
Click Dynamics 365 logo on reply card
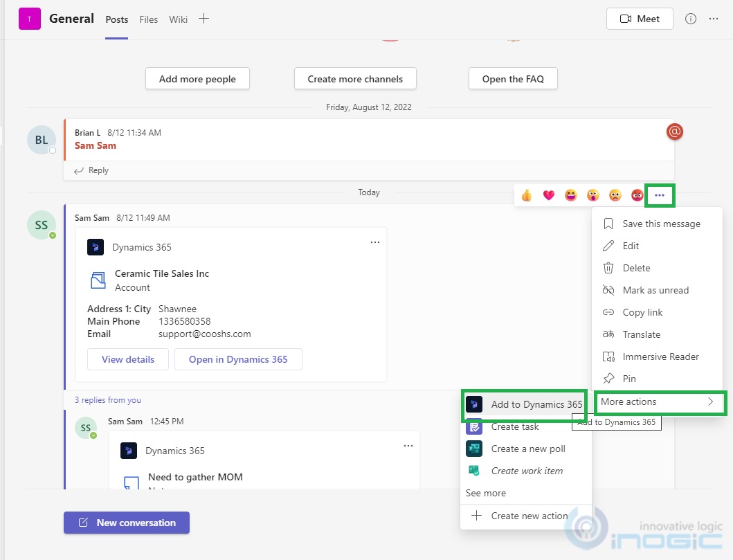129,451
